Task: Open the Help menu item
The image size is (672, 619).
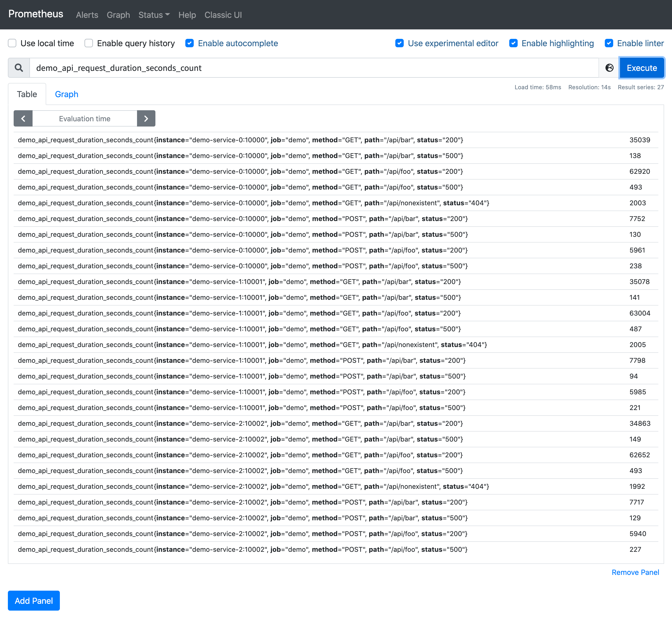Action: (x=187, y=15)
